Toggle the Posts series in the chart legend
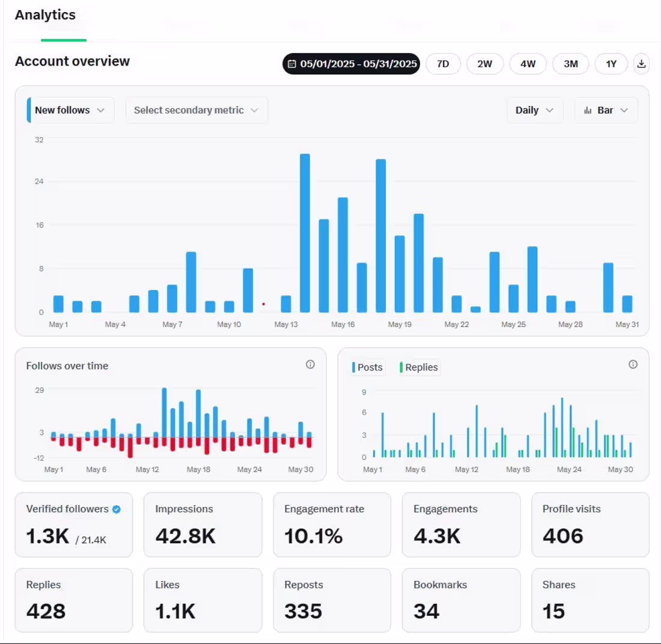Screen dimensions: 661x644 (369, 367)
